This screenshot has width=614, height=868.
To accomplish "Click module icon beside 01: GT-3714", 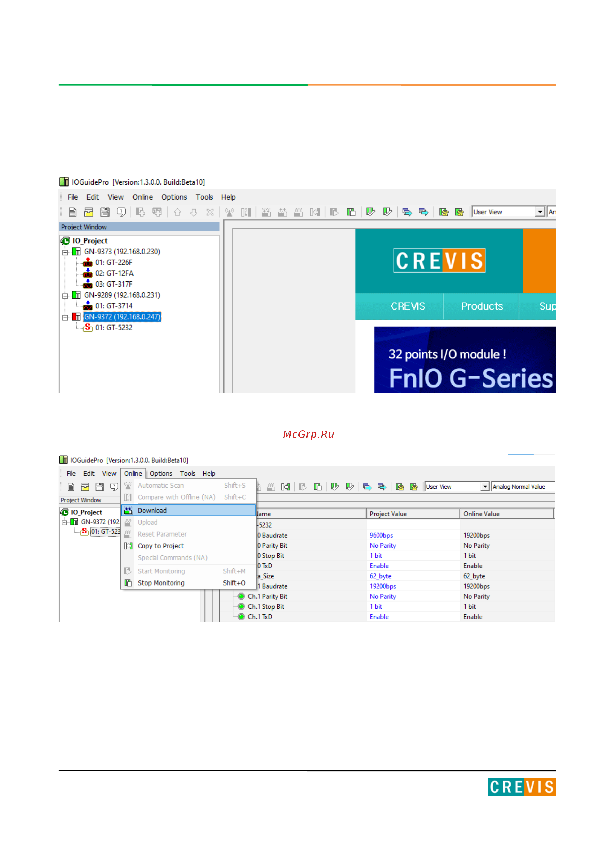I will (88, 305).
